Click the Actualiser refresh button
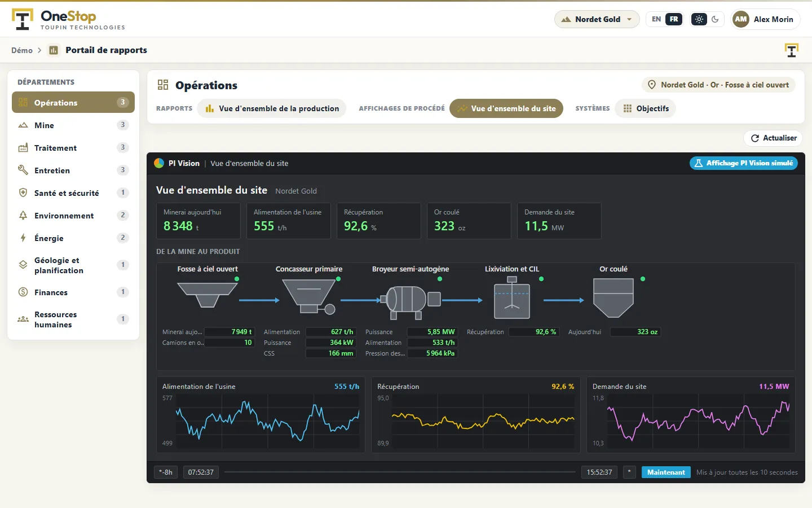The image size is (812, 508). (773, 138)
